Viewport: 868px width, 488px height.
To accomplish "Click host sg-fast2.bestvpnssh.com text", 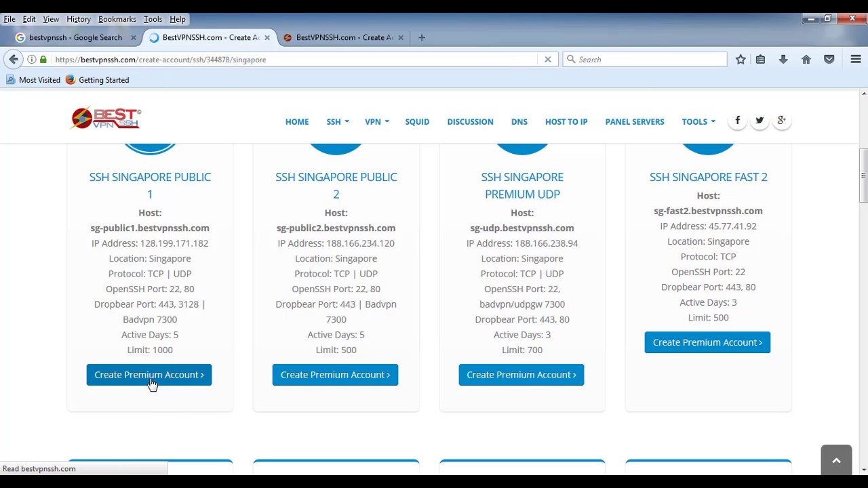I will coord(708,211).
